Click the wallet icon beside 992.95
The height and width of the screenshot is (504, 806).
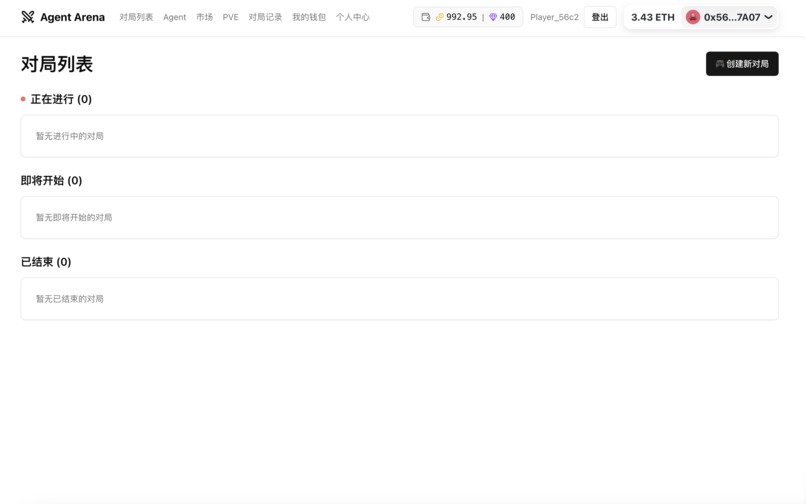tap(426, 17)
